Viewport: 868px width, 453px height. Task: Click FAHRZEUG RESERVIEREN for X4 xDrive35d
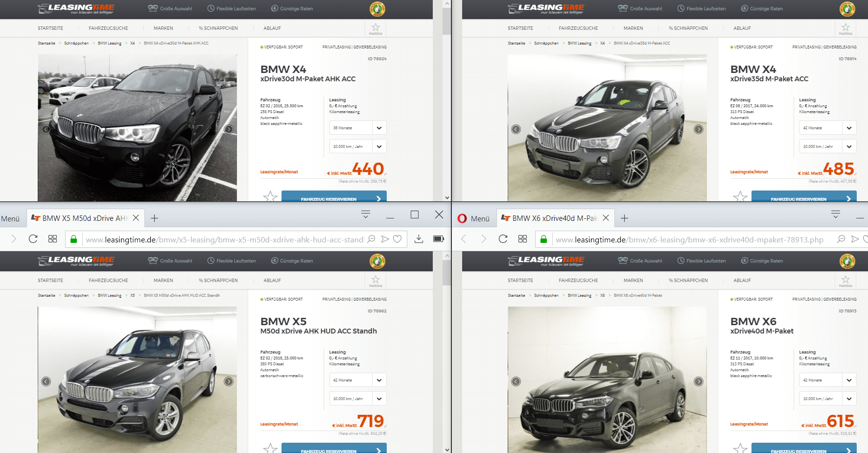tap(804, 196)
